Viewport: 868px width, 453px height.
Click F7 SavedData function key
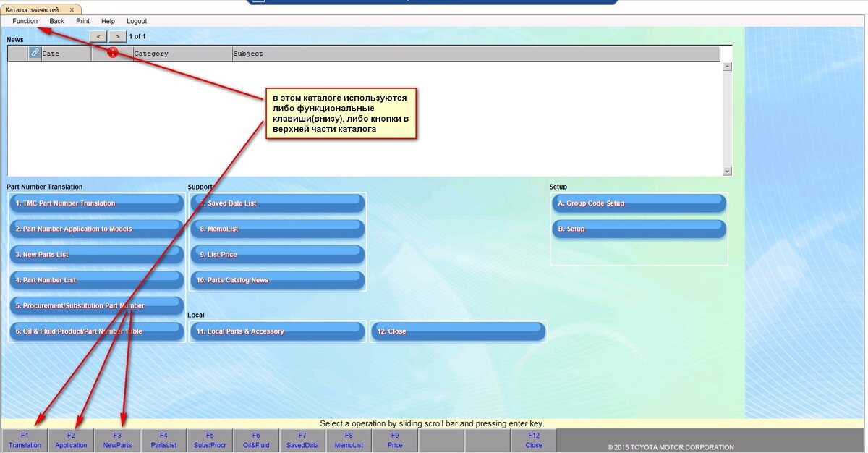coord(302,440)
